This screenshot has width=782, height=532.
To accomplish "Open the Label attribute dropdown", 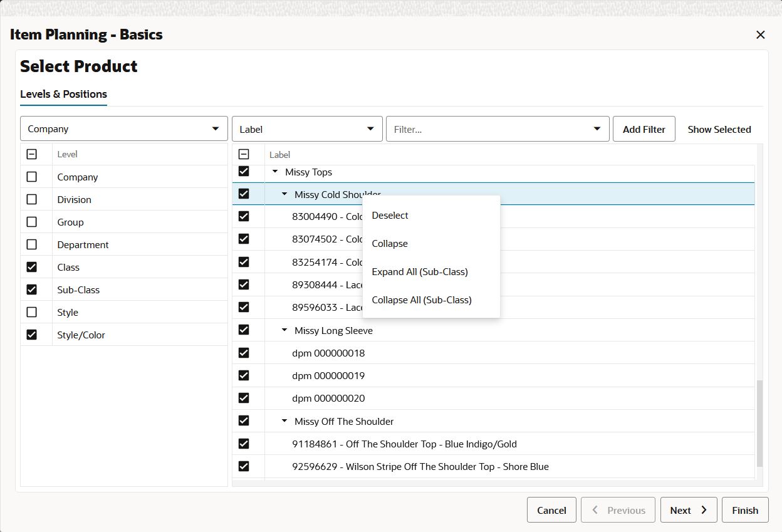I will pyautogui.click(x=307, y=129).
